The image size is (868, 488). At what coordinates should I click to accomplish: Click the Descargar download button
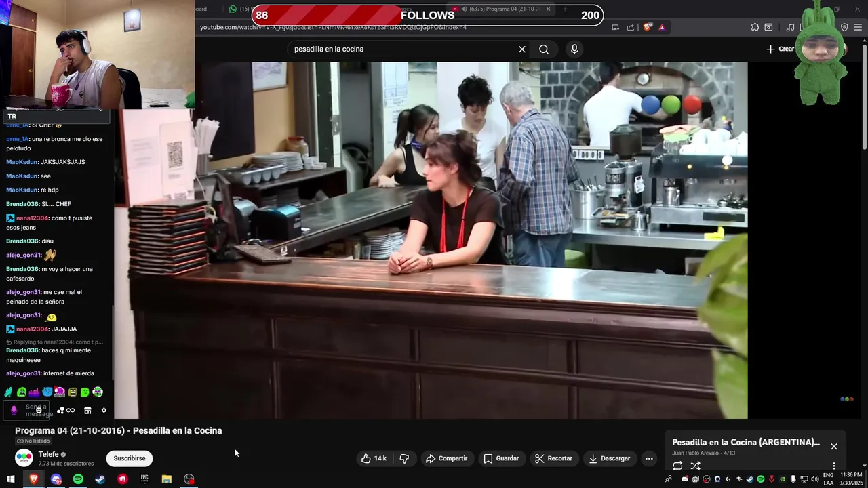tap(610, 459)
